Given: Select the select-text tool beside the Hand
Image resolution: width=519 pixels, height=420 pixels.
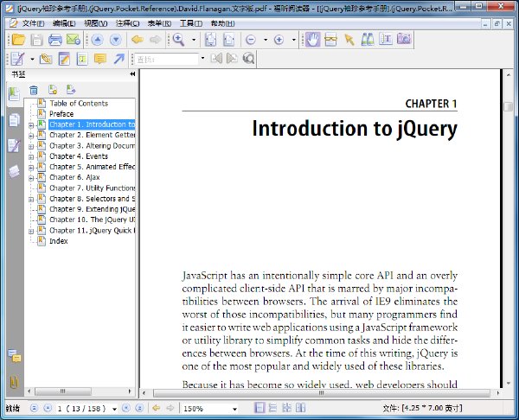Looking at the screenshot, I should pyautogui.click(x=330, y=40).
